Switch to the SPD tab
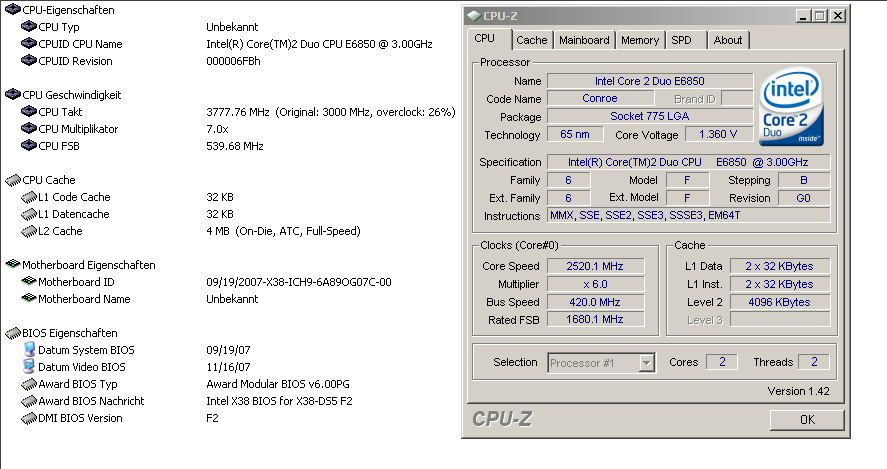 point(686,40)
